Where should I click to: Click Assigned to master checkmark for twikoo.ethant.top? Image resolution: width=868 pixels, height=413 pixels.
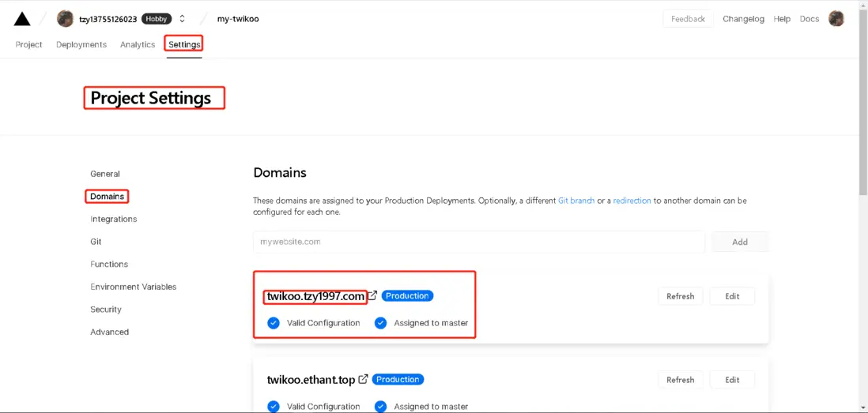[x=380, y=407]
